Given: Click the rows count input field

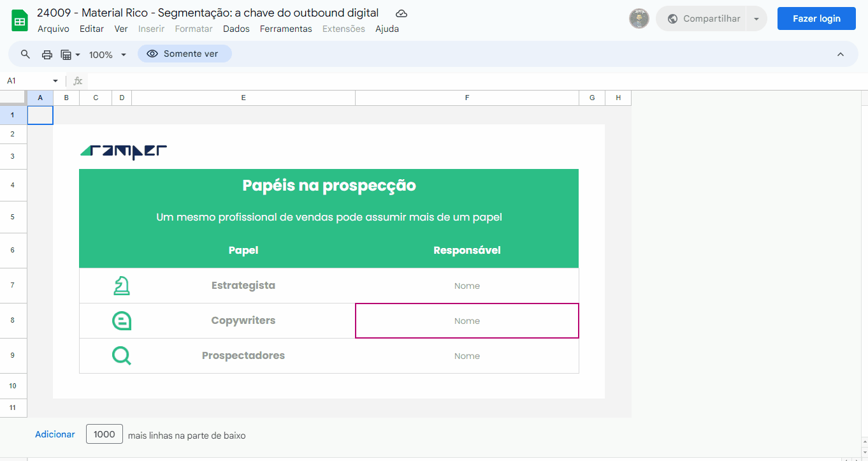Looking at the screenshot, I should [x=105, y=434].
